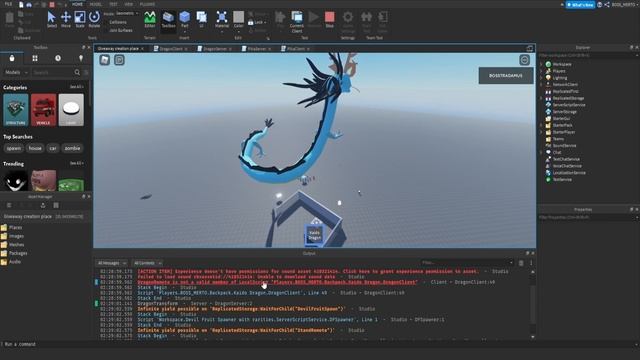Open the Toolbox Models category dropdown
Viewport: 640px width, 360px height.
click(16, 72)
